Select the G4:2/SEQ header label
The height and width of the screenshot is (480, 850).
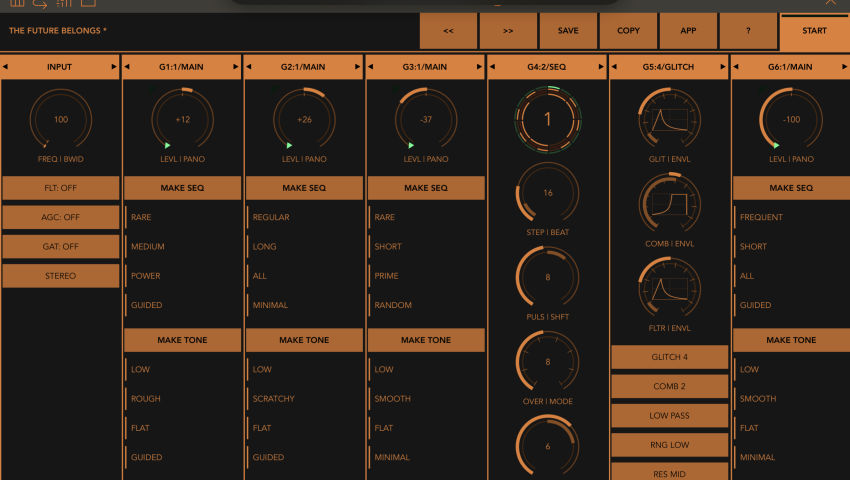[546, 67]
